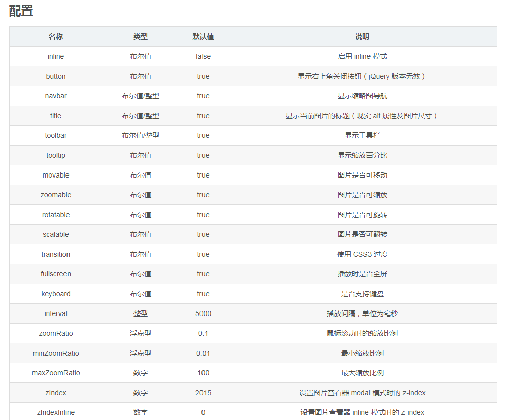This screenshot has height=420, width=505.
Task: Click the zoomable option name
Action: coord(56,195)
